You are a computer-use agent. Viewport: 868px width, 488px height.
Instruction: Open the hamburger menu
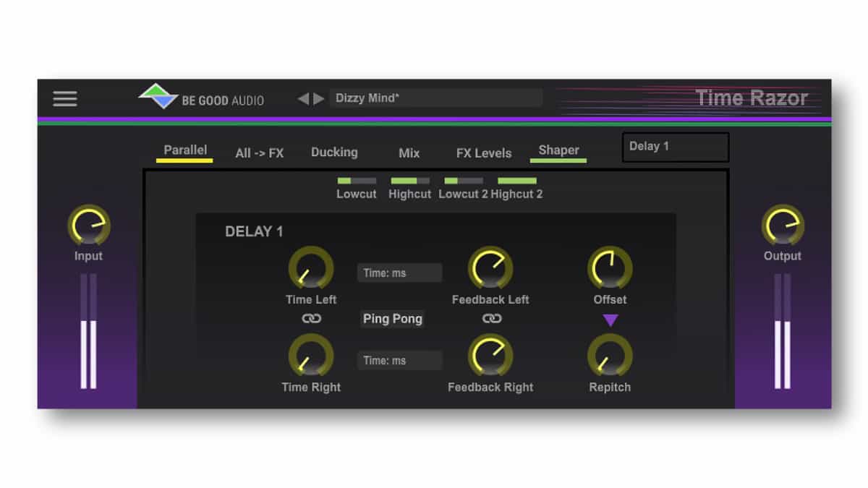coord(65,98)
